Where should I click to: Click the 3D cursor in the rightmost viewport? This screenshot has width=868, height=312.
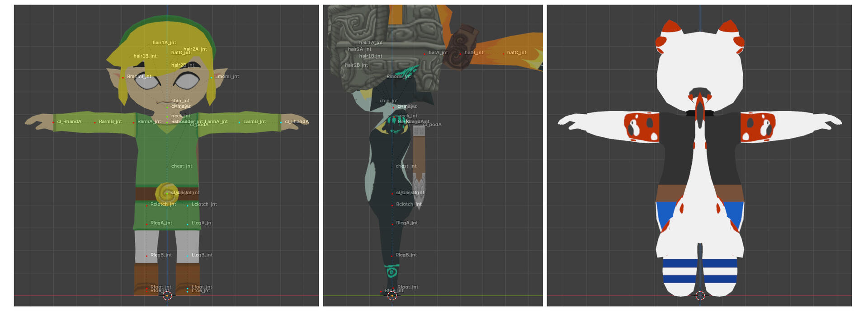click(700, 296)
